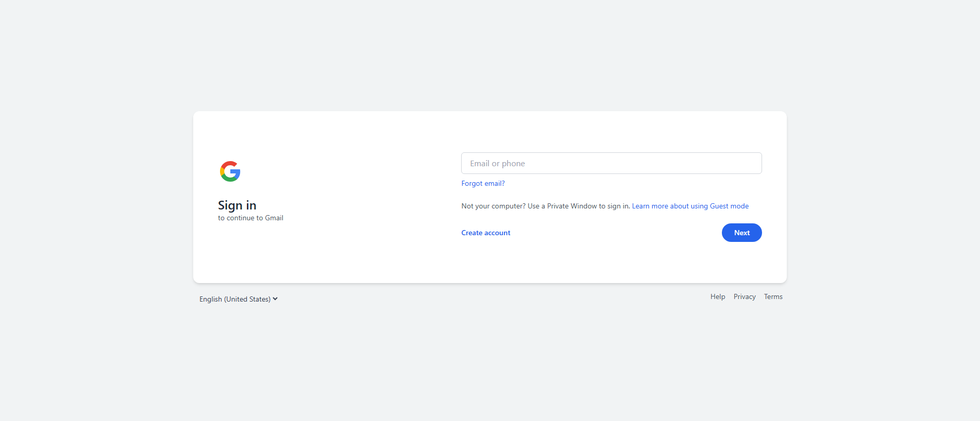Click the 'Not your computer?' text
Screen dimensions: 980x421
[493, 206]
